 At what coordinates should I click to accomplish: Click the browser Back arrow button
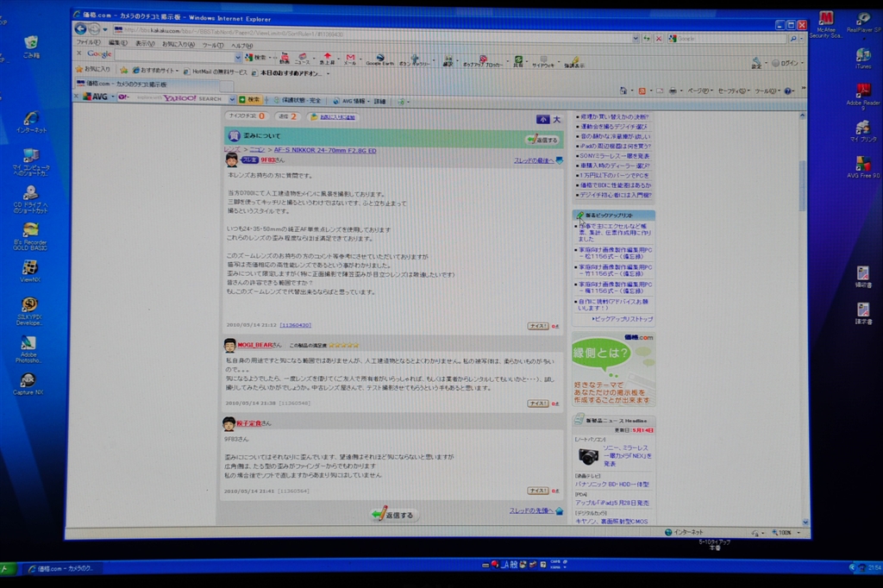(82, 28)
